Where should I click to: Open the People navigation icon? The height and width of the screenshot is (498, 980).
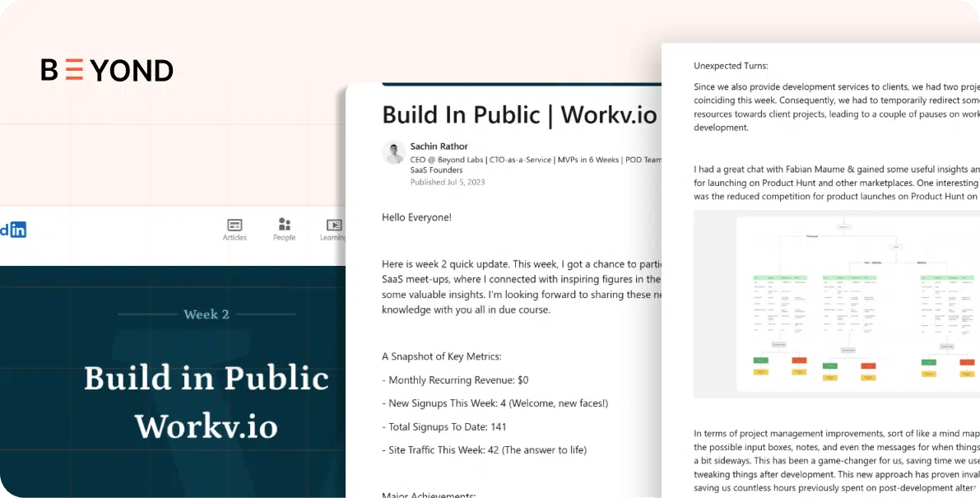[285, 230]
